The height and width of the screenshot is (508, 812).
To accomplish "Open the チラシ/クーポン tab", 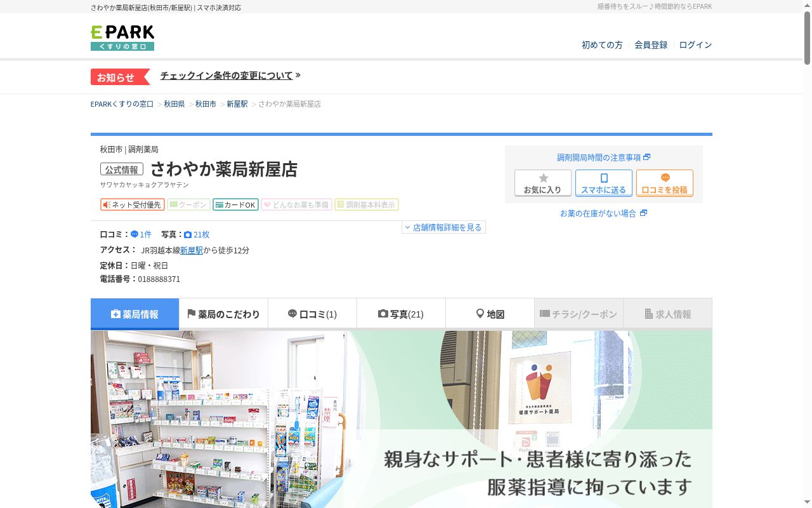I will (x=579, y=314).
